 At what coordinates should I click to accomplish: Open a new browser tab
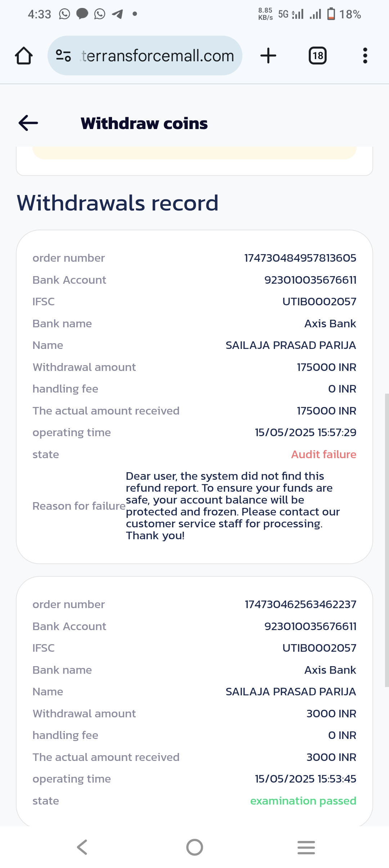click(268, 56)
